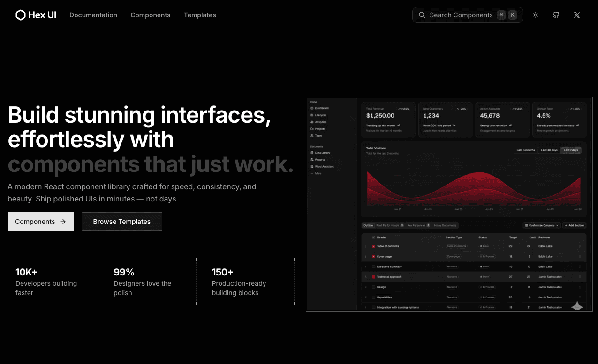Open the GitHub repository icon
This screenshot has width=598, height=364.
pyautogui.click(x=556, y=15)
